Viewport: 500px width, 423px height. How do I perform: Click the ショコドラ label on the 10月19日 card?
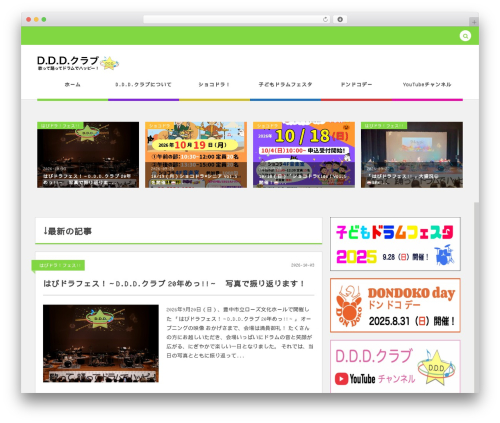160,126
